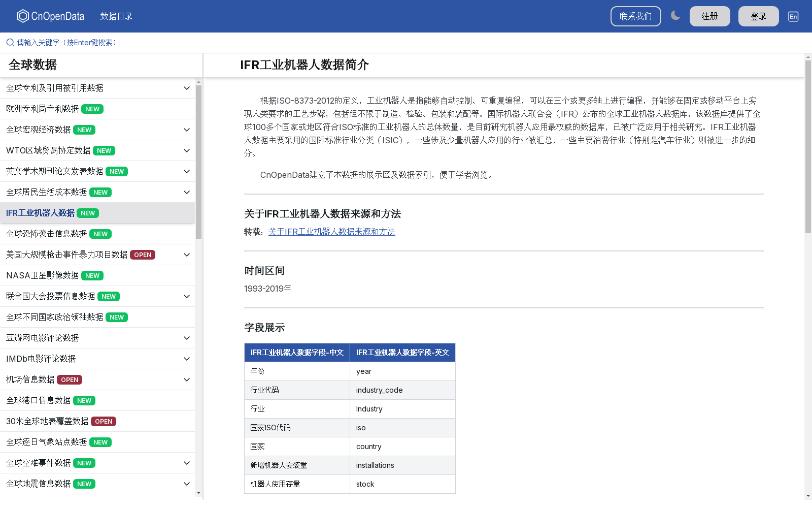Viewport: 812px width, 508px height.
Task: Expand IMDb电影评论数据 chevron
Action: (187, 359)
